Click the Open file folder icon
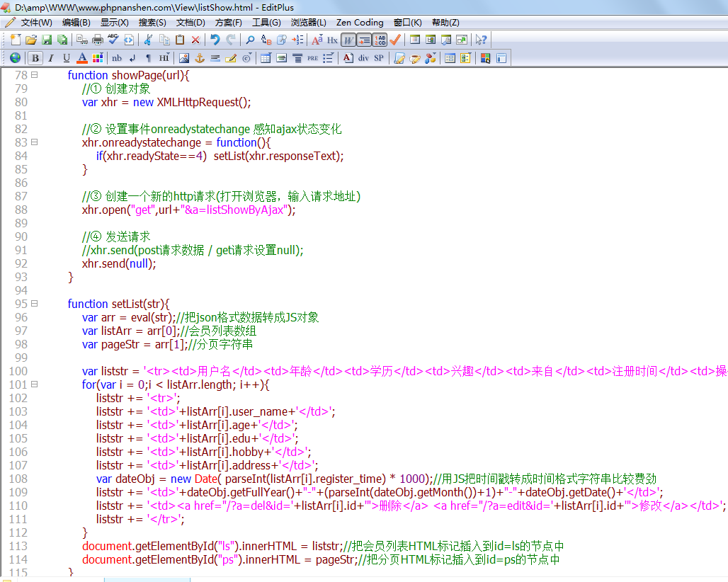 point(31,40)
